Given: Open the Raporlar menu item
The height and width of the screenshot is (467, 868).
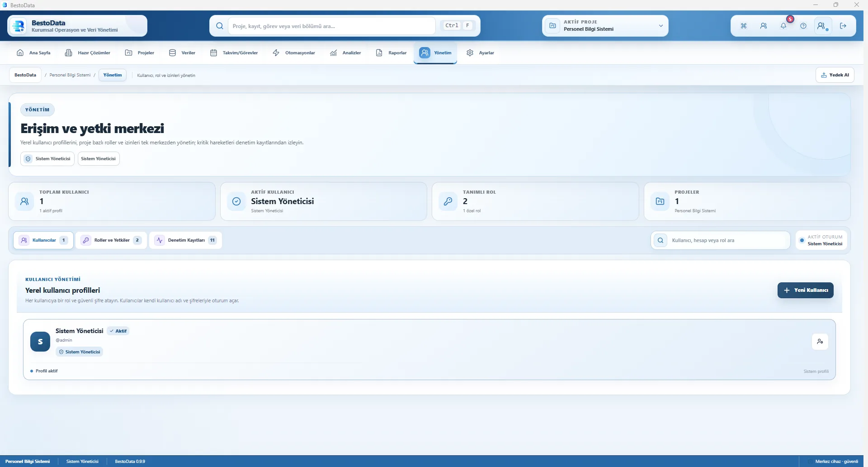Looking at the screenshot, I should pyautogui.click(x=392, y=53).
